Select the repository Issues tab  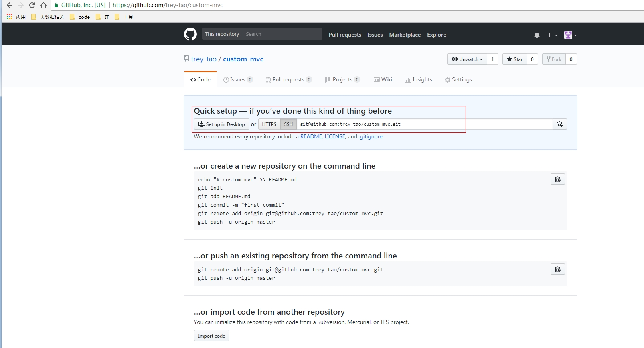[x=238, y=79]
